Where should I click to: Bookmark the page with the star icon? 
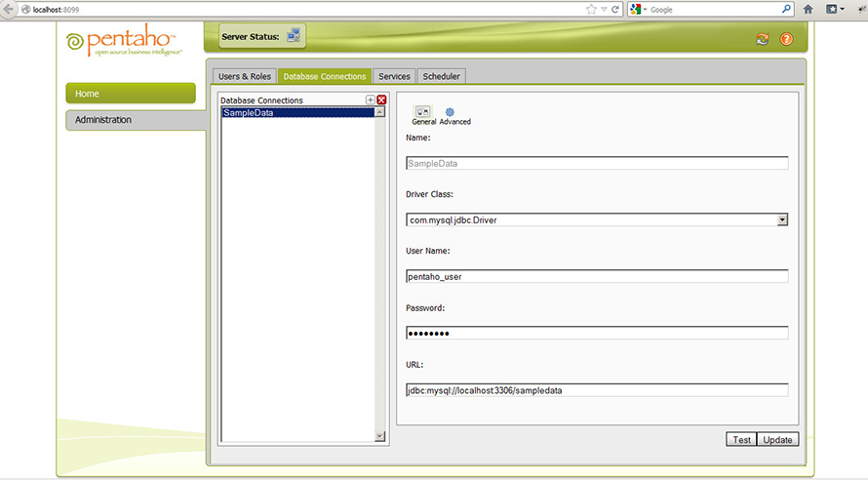pyautogui.click(x=591, y=10)
